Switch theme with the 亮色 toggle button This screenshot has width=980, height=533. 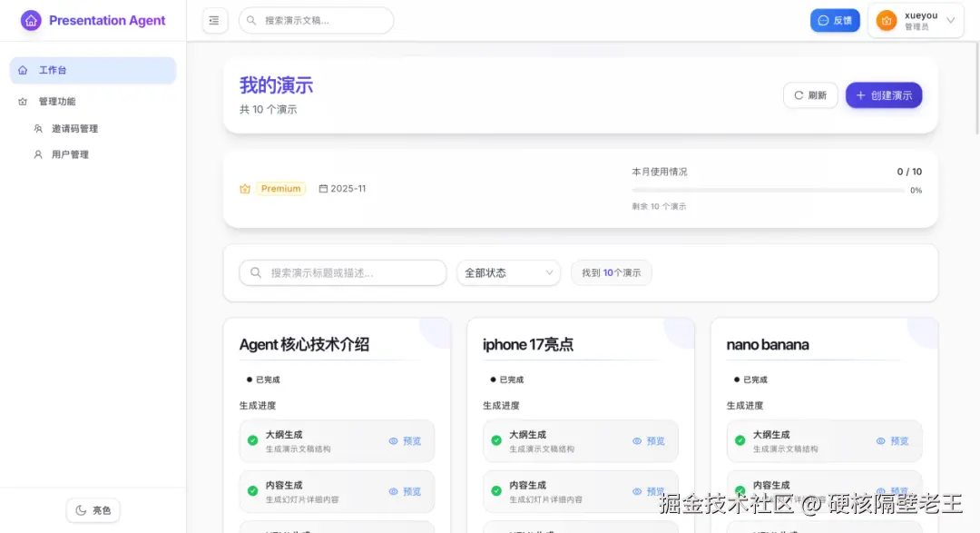[93, 510]
